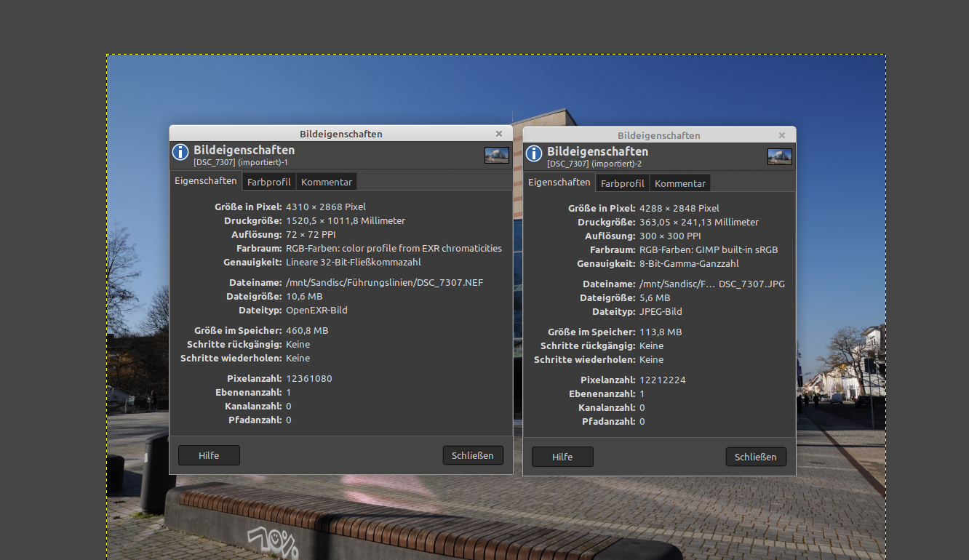Select the precision "Lineare 32-Bit-Fließkommazahl"
Viewport: 969px width, 560px height.
(x=354, y=262)
